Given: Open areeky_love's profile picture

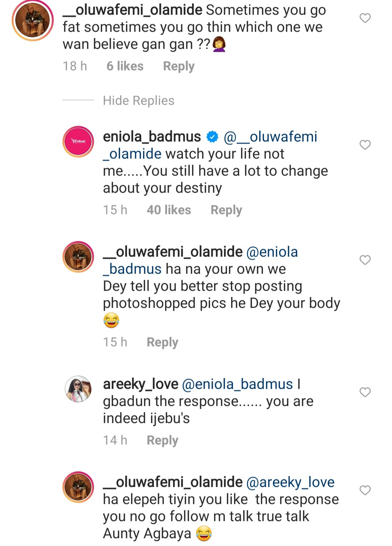Looking at the screenshot, I should (x=78, y=389).
